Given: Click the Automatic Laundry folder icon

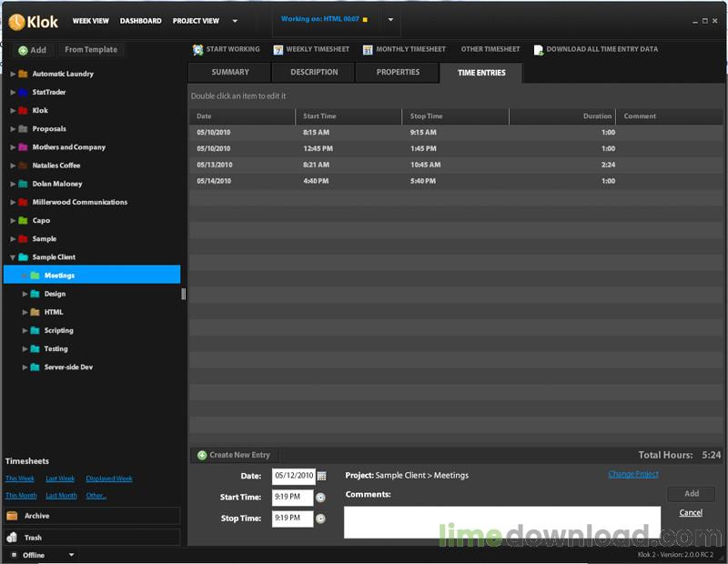Looking at the screenshot, I should click(x=23, y=74).
